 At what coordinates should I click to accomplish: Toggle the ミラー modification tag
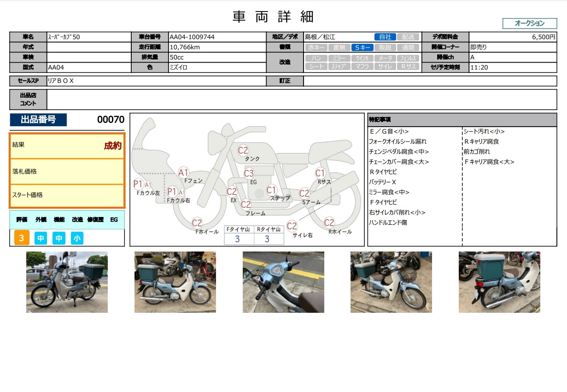tap(339, 58)
